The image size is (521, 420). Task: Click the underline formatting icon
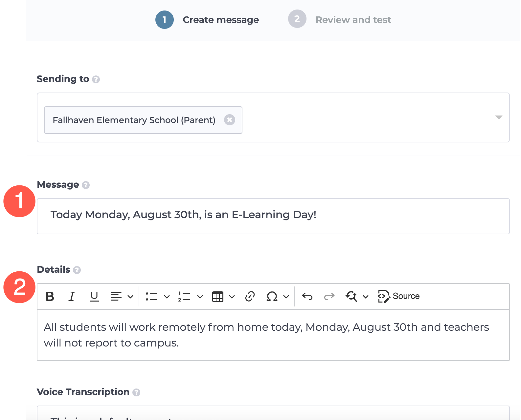click(94, 297)
